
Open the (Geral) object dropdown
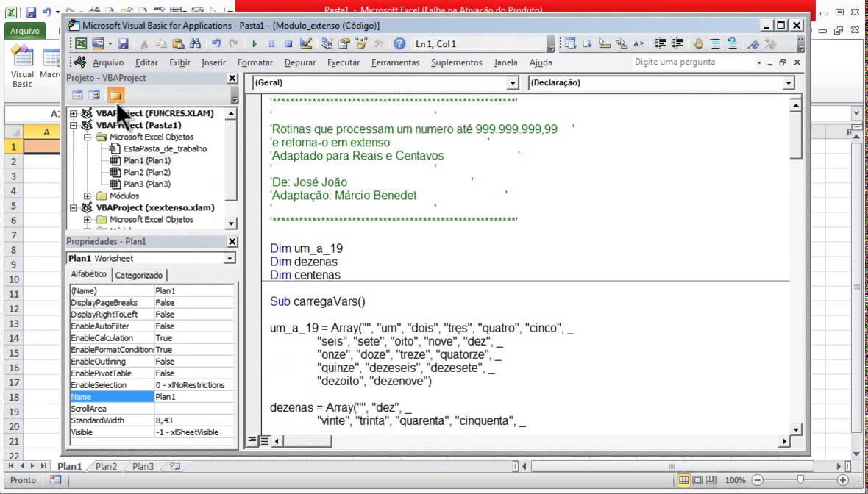pos(513,83)
